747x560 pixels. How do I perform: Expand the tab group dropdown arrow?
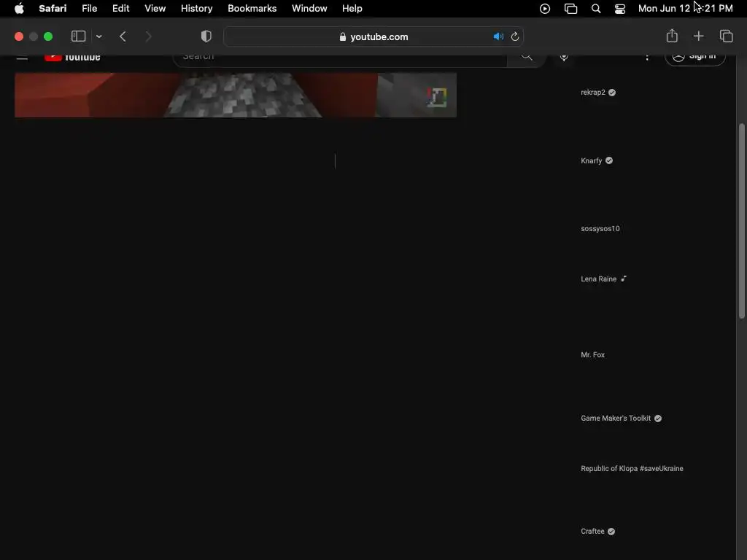[98, 36]
